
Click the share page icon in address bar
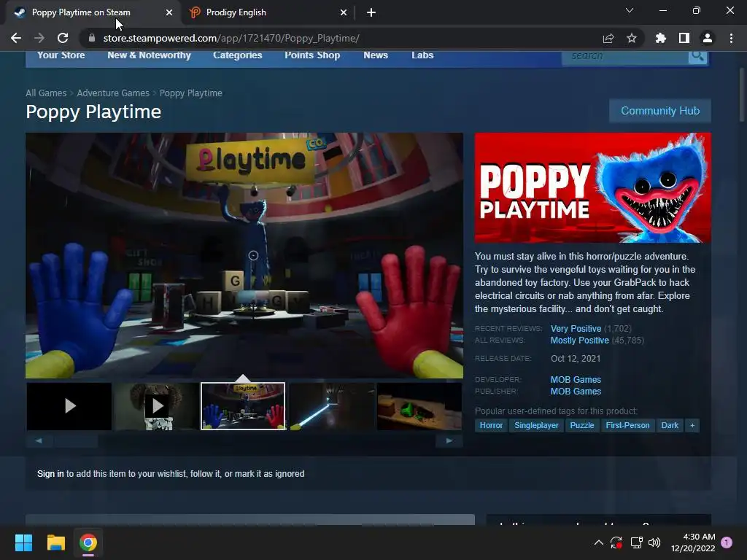click(608, 38)
